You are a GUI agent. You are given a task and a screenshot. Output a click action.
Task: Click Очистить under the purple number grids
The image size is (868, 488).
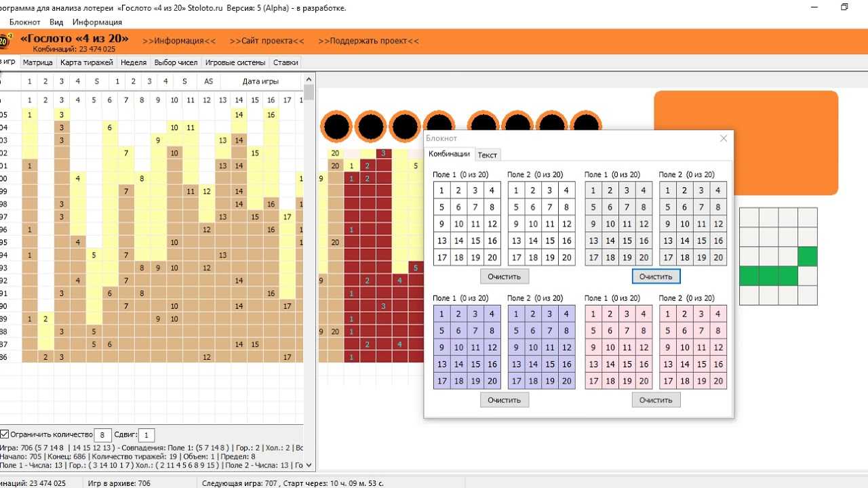coord(505,400)
